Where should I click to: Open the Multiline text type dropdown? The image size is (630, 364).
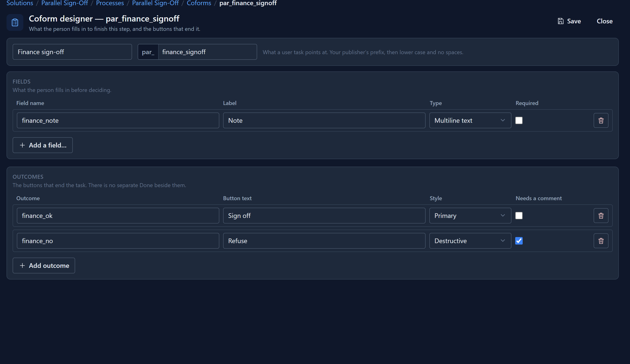470,120
